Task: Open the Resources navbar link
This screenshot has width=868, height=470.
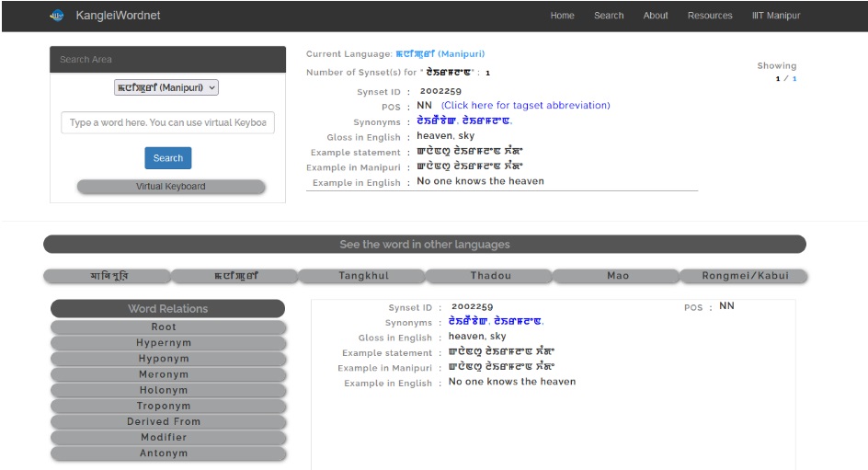Action: [710, 16]
